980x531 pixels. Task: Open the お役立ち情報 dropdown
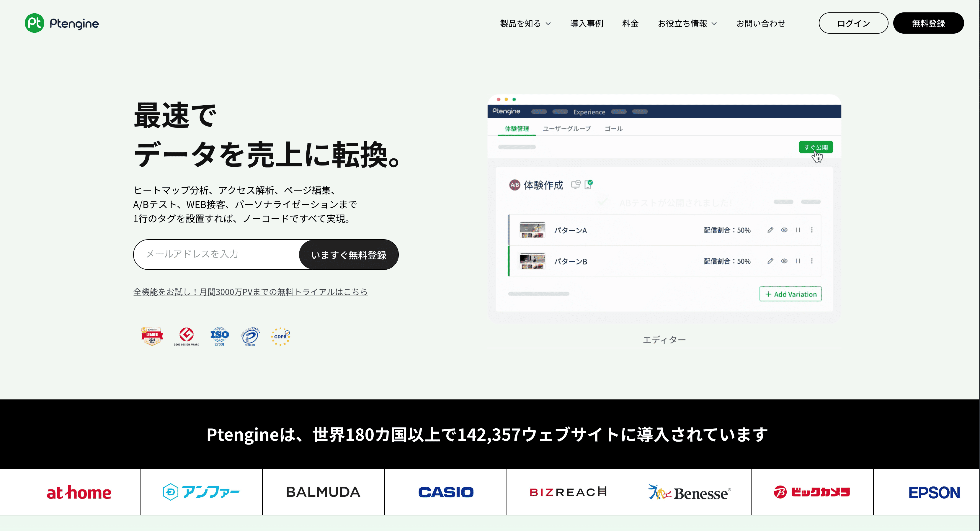[687, 23]
